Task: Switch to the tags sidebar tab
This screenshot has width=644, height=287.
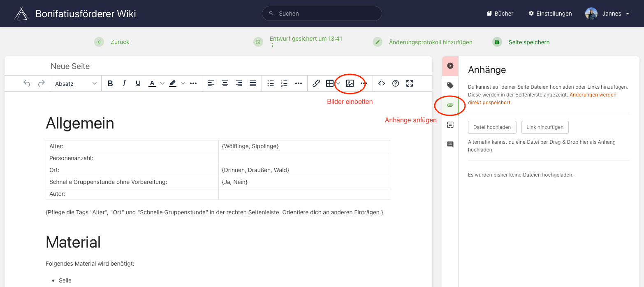Action: click(x=450, y=85)
